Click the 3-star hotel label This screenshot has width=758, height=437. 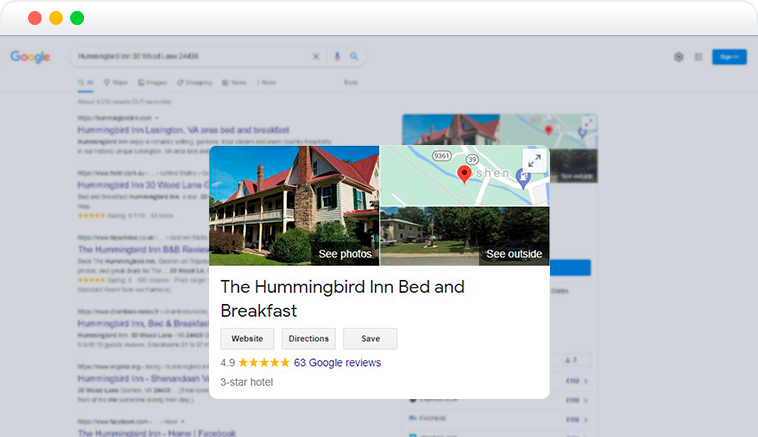[247, 382]
